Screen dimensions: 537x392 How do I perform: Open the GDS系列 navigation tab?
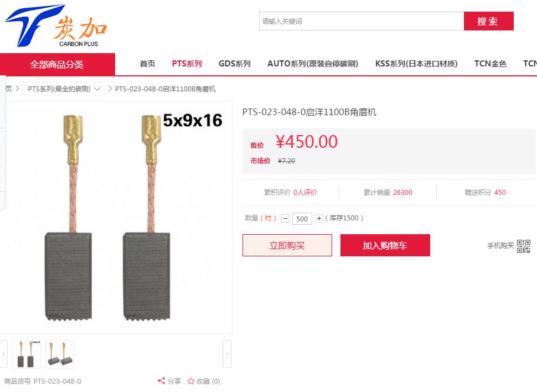pos(235,64)
